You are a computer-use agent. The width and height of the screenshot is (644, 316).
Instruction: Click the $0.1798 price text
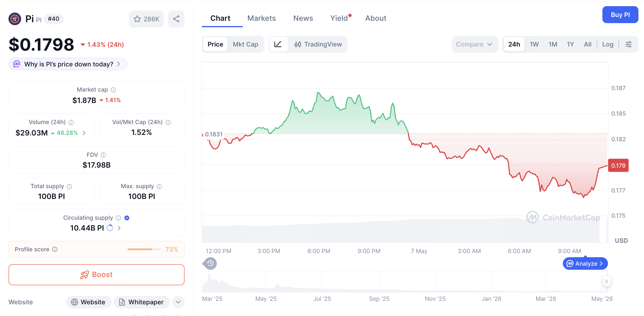[x=41, y=44]
